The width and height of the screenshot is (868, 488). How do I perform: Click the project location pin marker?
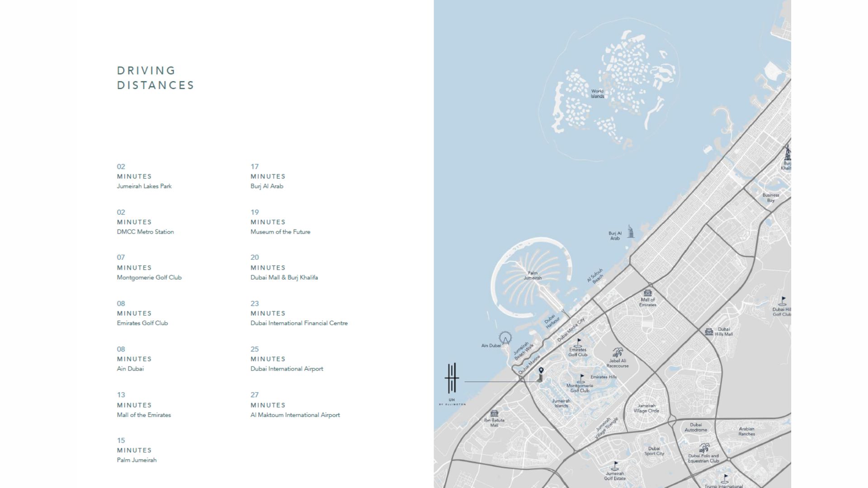pos(541,371)
